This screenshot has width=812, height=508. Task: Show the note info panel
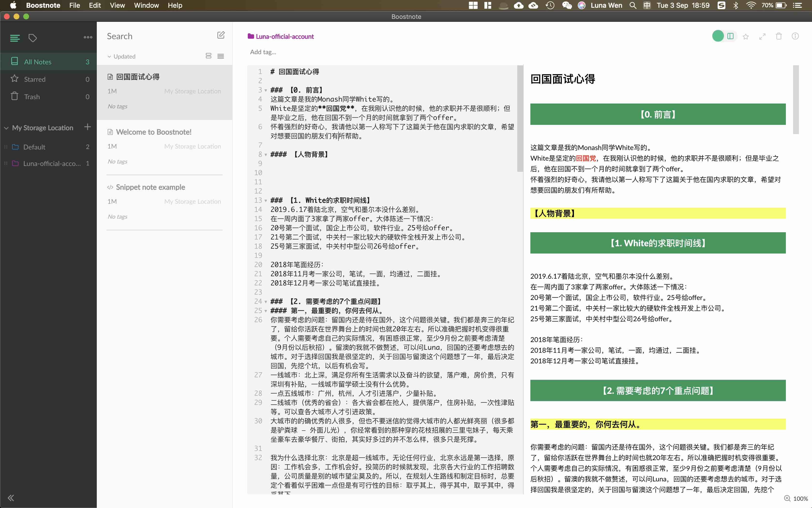tap(795, 36)
